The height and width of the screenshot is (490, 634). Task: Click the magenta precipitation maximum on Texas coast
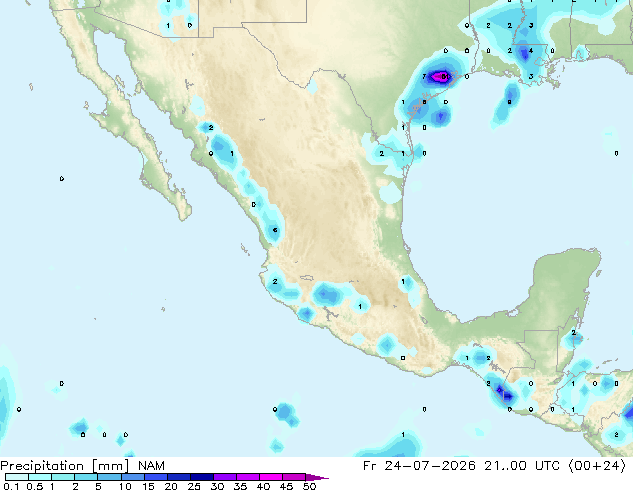[x=440, y=76]
